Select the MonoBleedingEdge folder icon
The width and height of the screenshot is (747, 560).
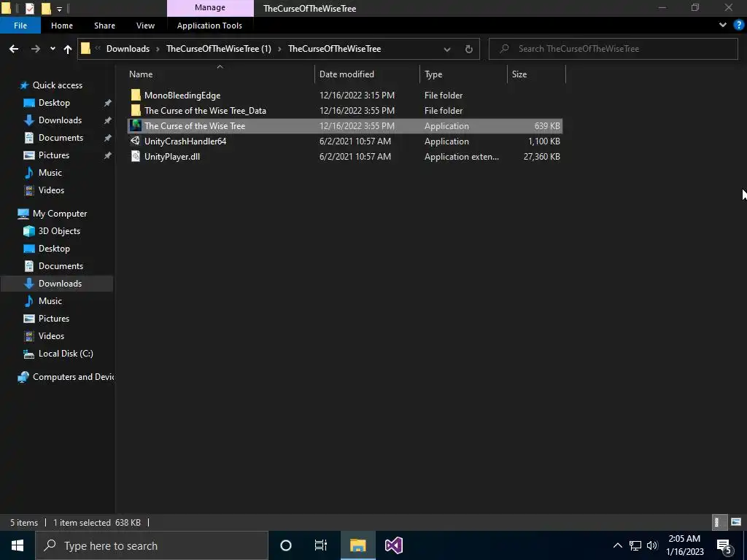136,96
